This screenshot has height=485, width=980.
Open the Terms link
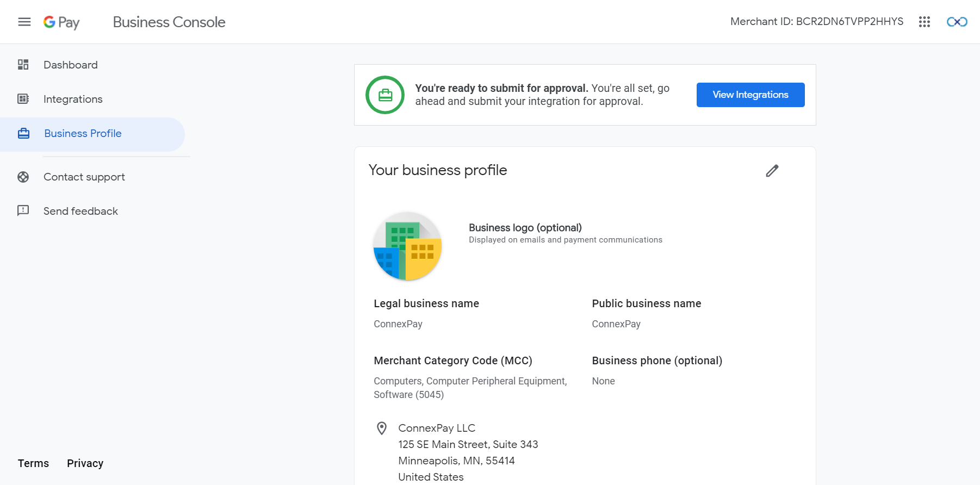(33, 463)
